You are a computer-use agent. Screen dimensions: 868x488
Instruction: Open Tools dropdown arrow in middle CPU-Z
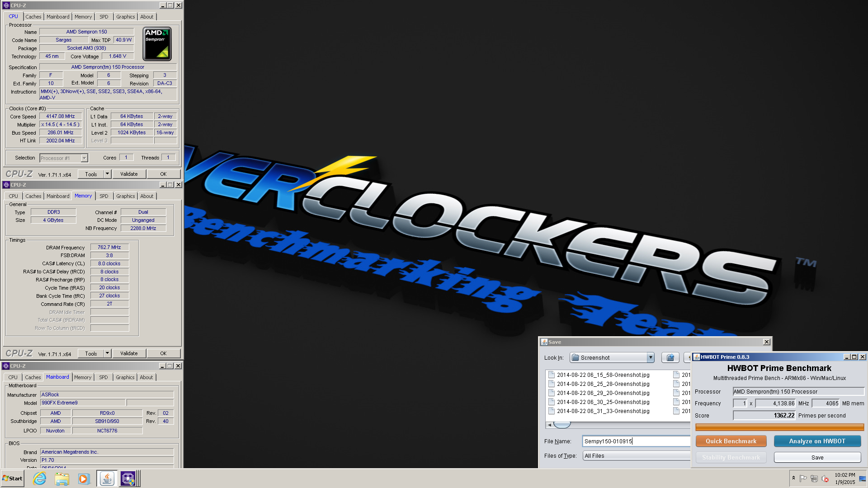(108, 353)
